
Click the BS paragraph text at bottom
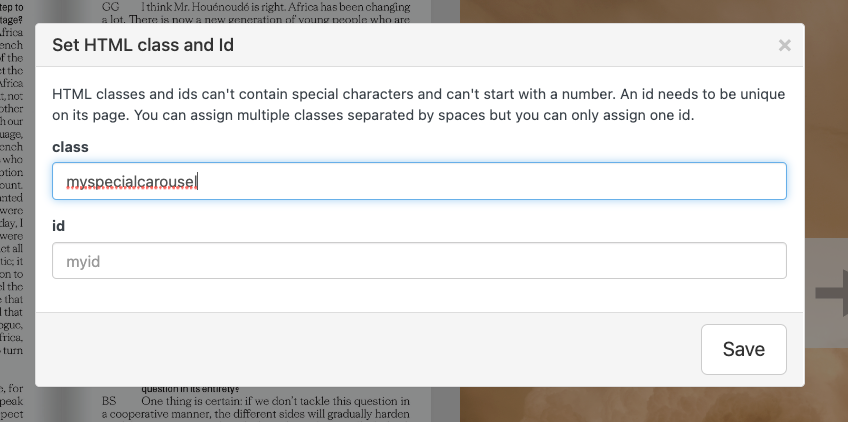click(x=270, y=405)
